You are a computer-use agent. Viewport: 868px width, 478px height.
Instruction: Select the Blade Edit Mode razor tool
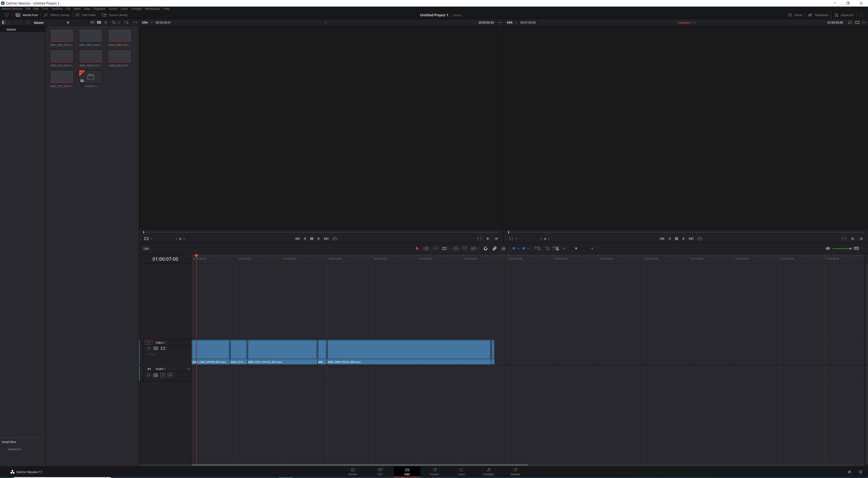coord(444,248)
